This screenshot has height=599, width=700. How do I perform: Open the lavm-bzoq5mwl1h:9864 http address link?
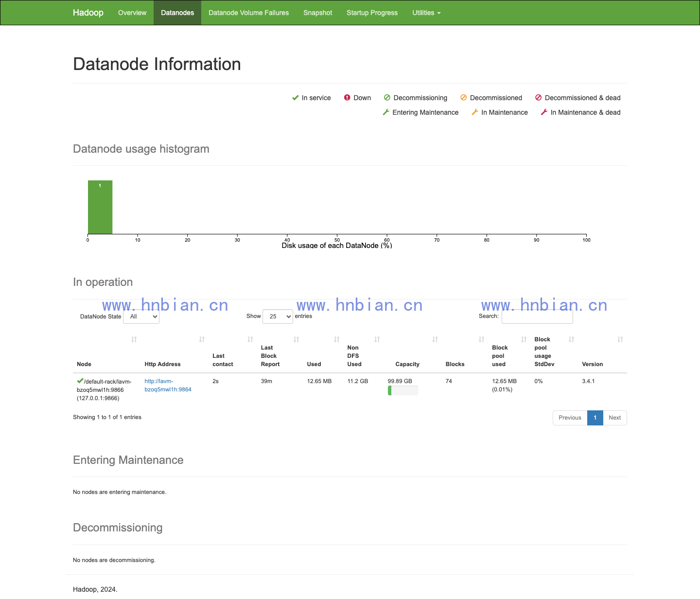[168, 385]
